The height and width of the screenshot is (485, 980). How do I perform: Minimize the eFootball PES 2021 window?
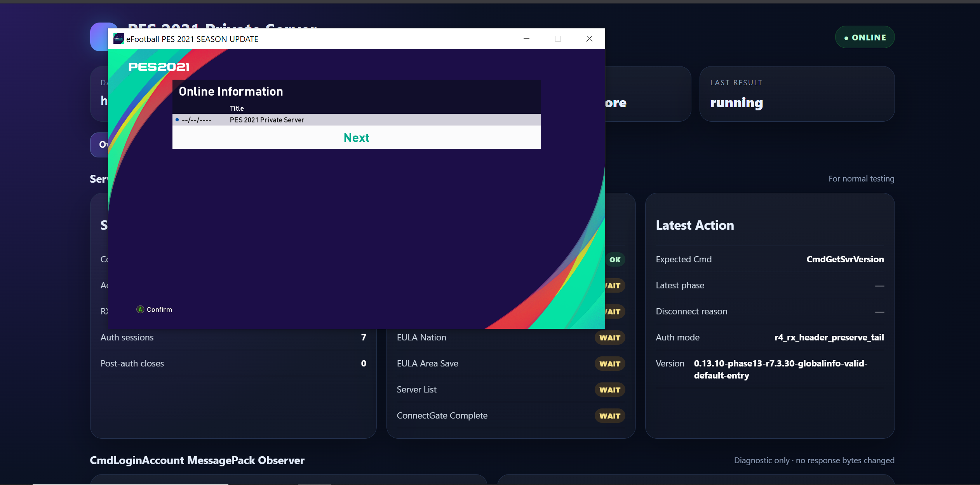[x=526, y=39]
